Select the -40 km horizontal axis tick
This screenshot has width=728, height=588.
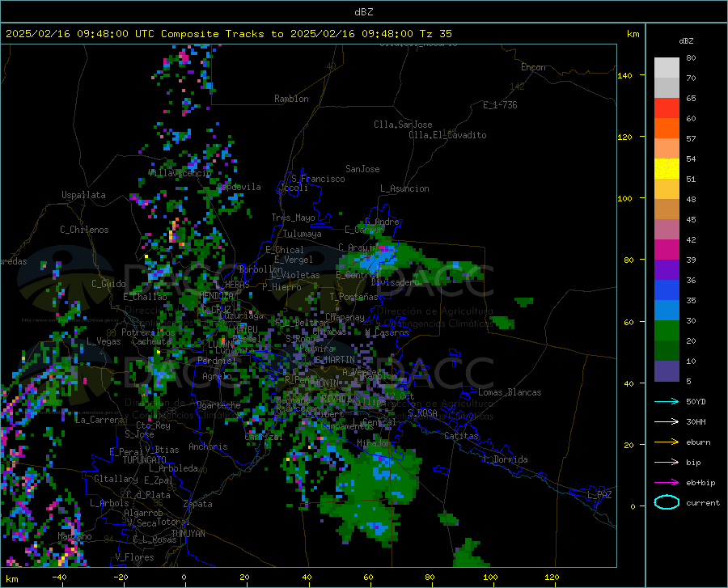pyautogui.click(x=59, y=577)
